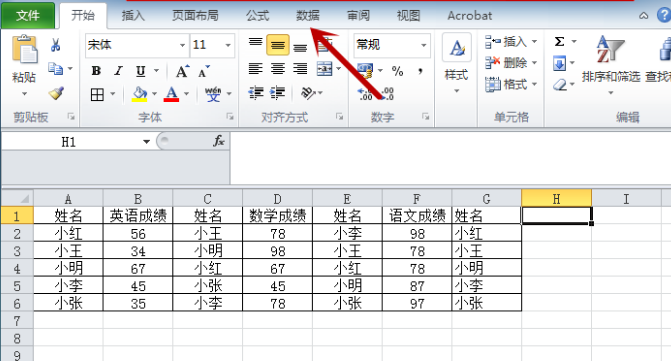Screen dimensions: 671x361
Task: Apply percent style
Action: [398, 71]
